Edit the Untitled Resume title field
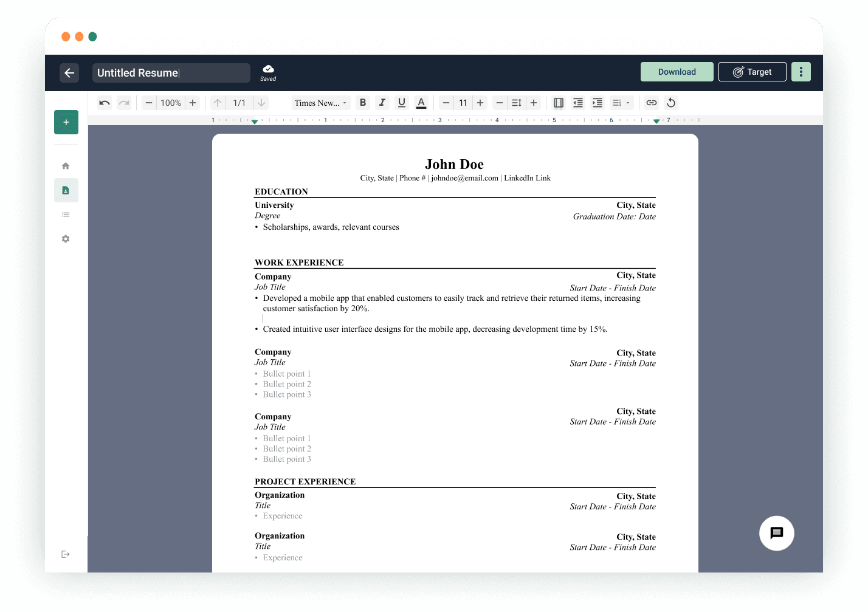This screenshot has width=868, height=612. click(171, 72)
